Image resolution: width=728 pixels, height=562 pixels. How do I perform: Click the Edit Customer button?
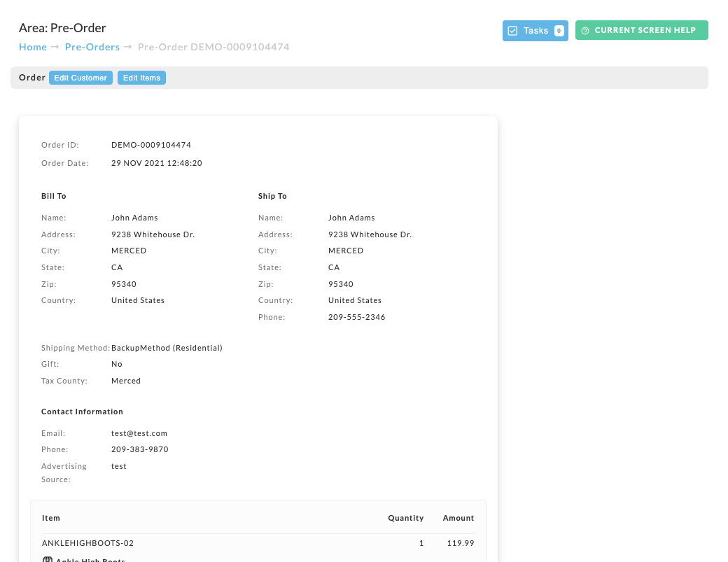click(x=80, y=78)
